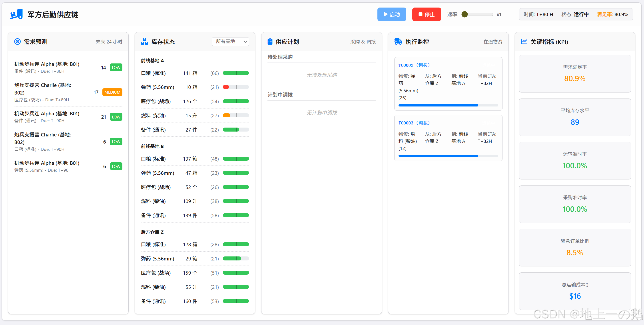Start the simulation with 启动 button
644x325 pixels.
coord(391,14)
